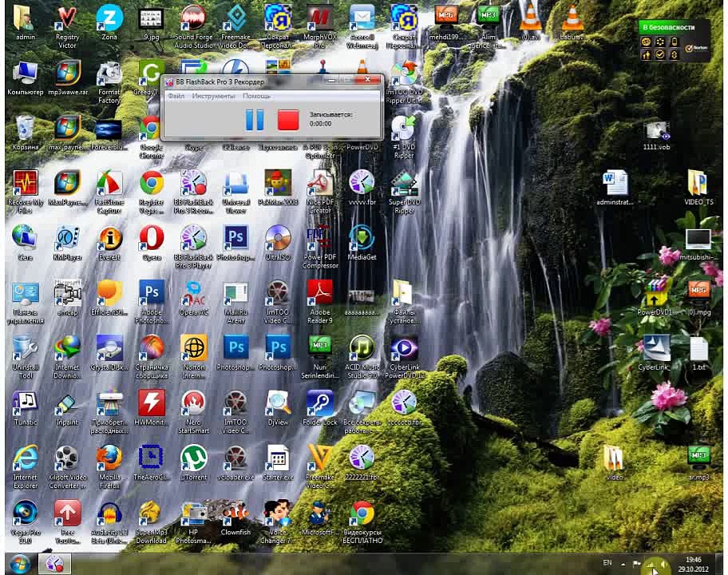Select the FastStone Capture icon
Viewport: 728px width, 575px height.
coord(109,192)
